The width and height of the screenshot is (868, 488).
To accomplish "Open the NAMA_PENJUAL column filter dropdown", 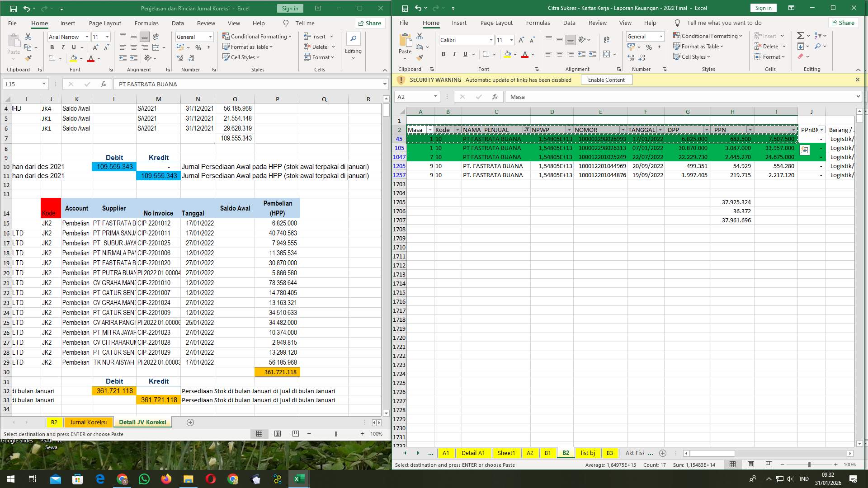I will coord(527,130).
